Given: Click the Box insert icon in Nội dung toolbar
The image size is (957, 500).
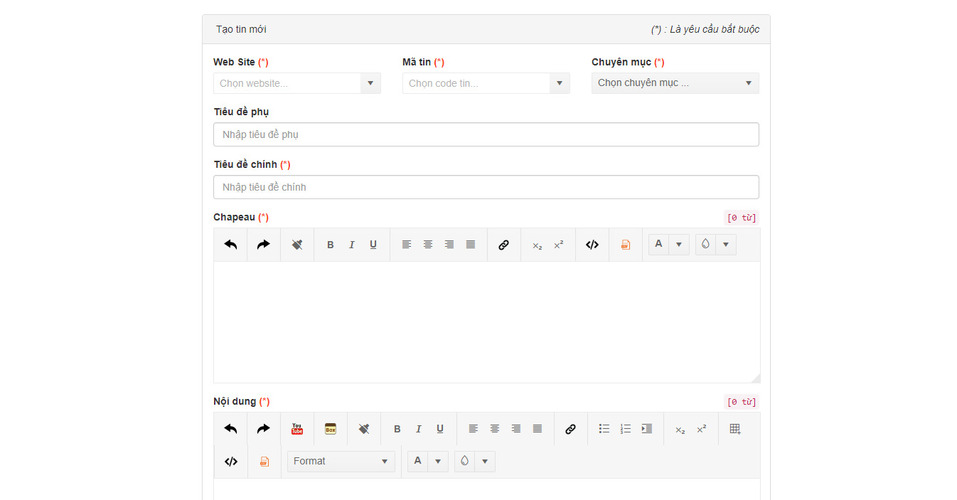Looking at the screenshot, I should tap(330, 429).
